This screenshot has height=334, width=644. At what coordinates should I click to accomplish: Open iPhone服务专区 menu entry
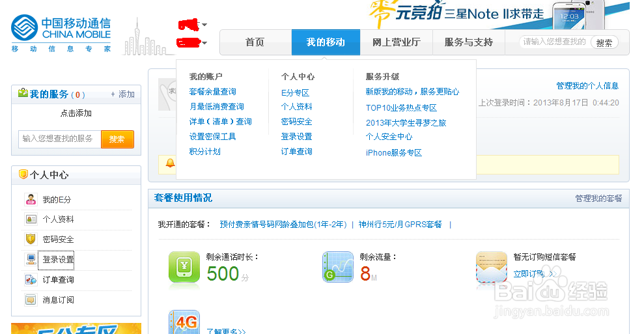394,153
